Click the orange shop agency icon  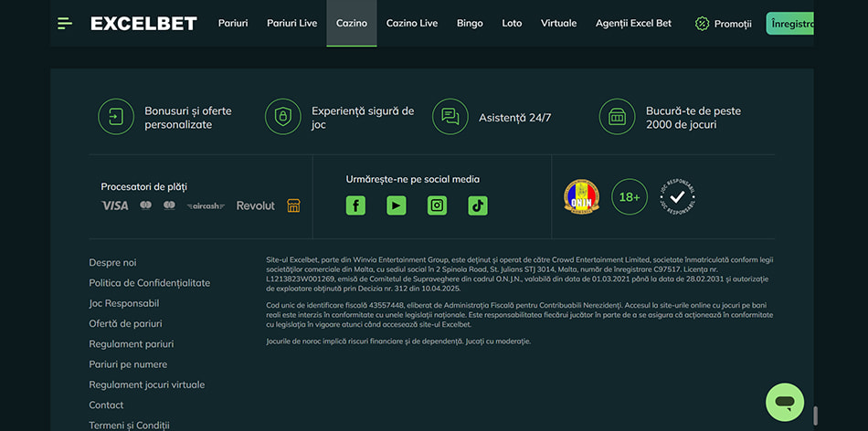[293, 205]
